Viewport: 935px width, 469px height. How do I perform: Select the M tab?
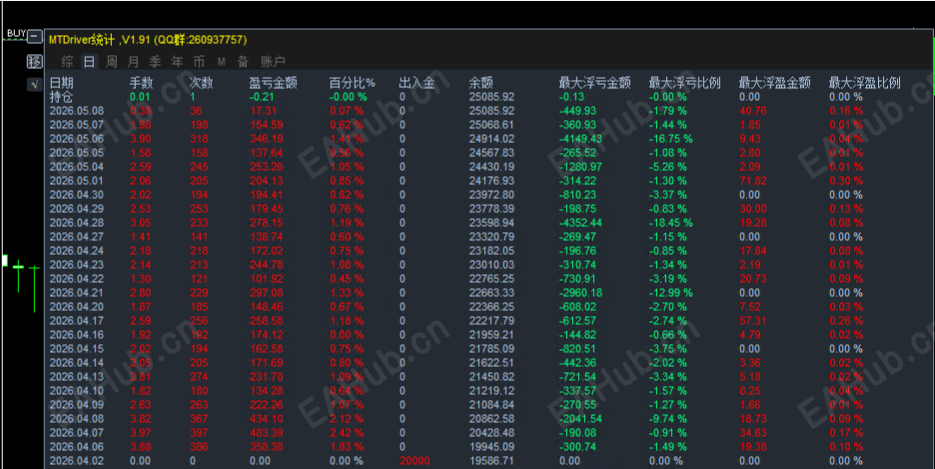[221, 61]
